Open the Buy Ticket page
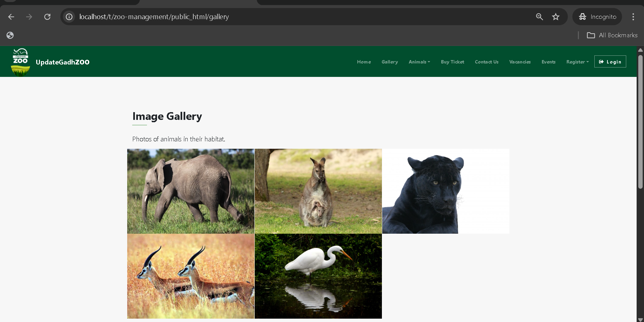The width and height of the screenshot is (644, 322). (x=452, y=62)
